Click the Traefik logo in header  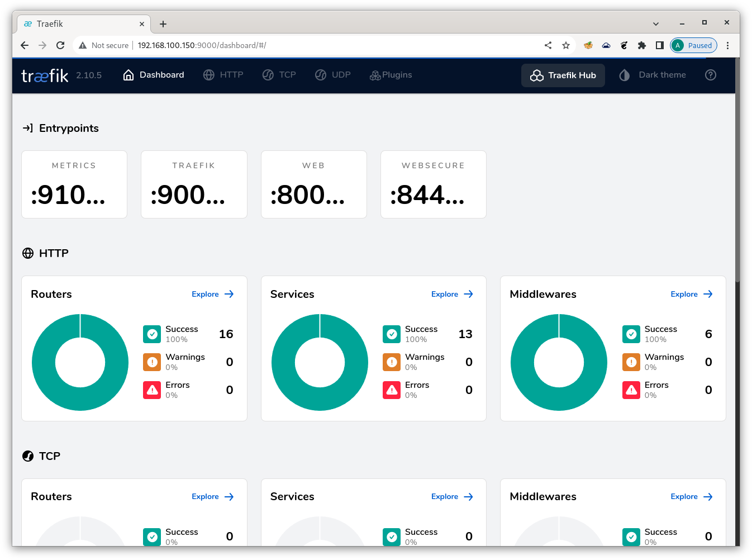[45, 75]
